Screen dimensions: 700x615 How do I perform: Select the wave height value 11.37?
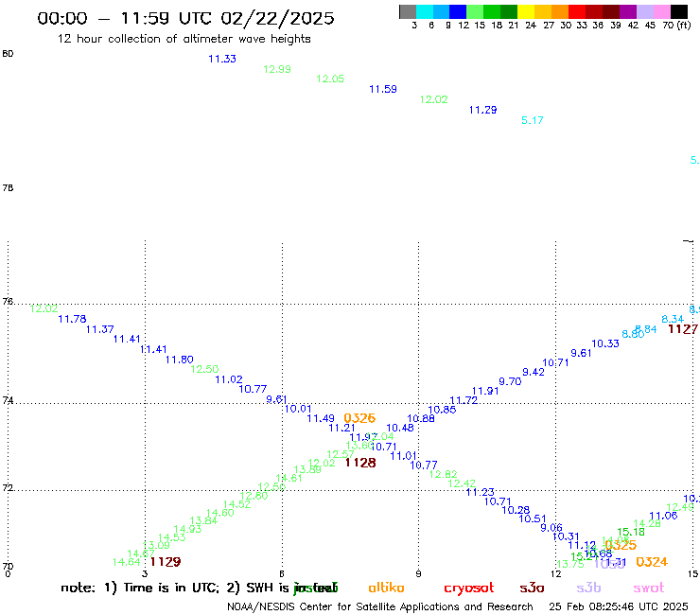100,329
